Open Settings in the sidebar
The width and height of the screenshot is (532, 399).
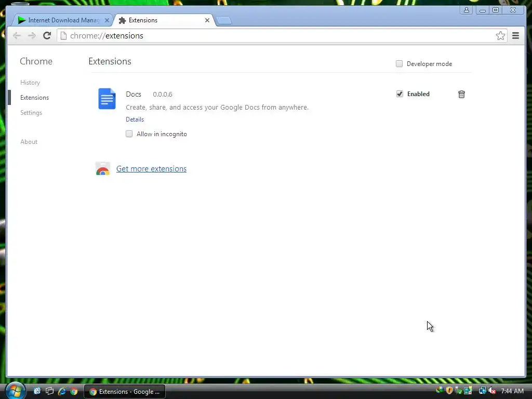click(x=31, y=113)
